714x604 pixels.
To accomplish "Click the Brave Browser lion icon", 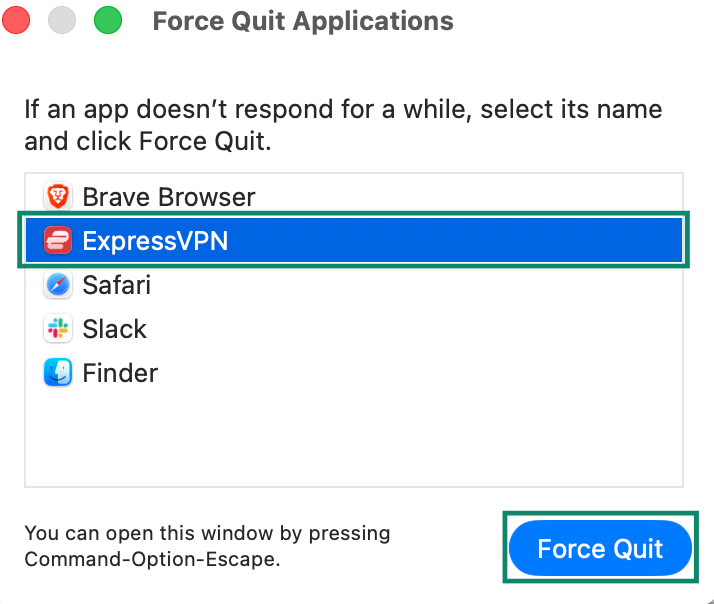I will (x=58, y=196).
